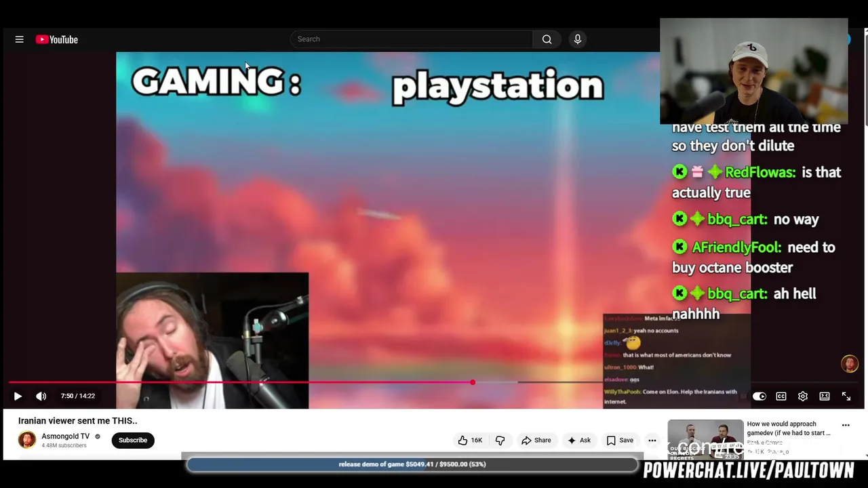The image size is (868, 488).
Task: Save video to a playlist
Action: [619, 441]
